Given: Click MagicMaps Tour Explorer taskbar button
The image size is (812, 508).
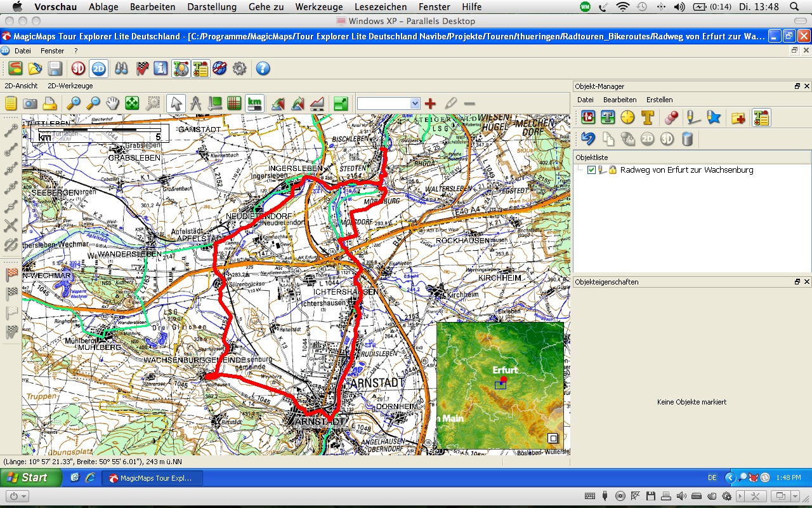Looking at the screenshot, I should click(151, 478).
